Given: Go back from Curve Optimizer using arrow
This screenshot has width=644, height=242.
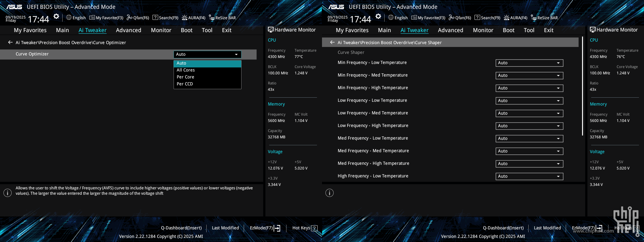Looking at the screenshot, I should (10, 42).
